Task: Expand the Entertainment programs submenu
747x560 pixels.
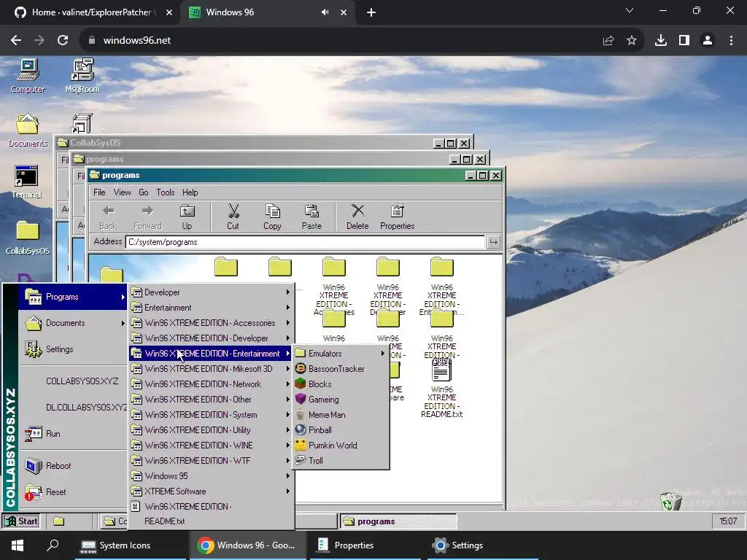Action: pyautogui.click(x=211, y=307)
